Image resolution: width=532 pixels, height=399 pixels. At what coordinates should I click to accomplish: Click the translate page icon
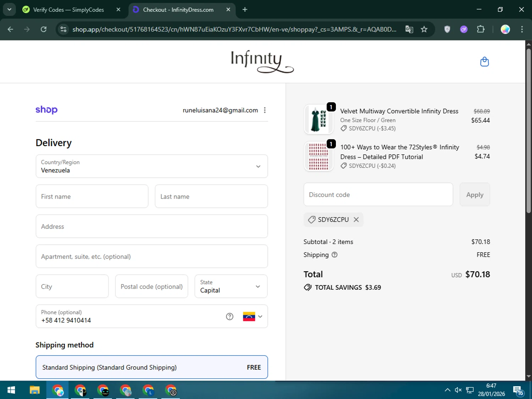[x=409, y=29]
